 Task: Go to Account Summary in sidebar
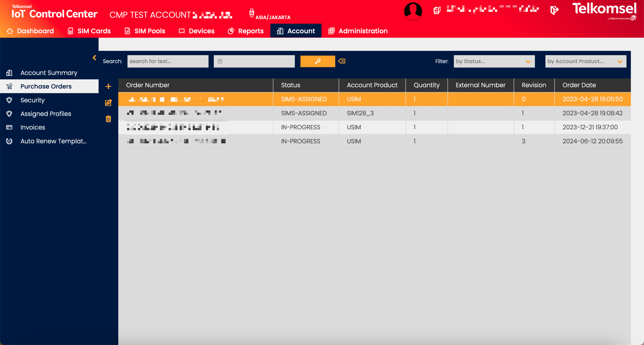(x=49, y=73)
